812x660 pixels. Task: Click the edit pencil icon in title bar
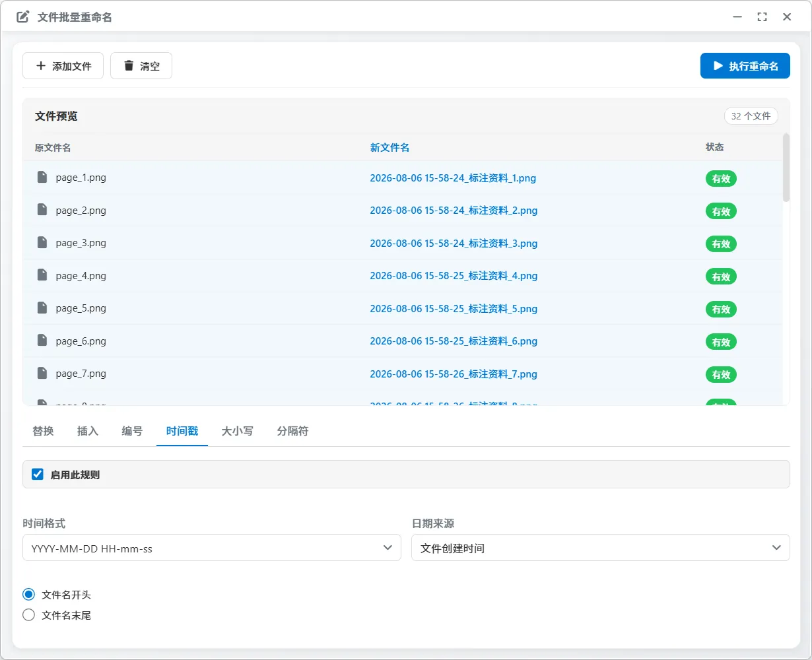coord(23,17)
